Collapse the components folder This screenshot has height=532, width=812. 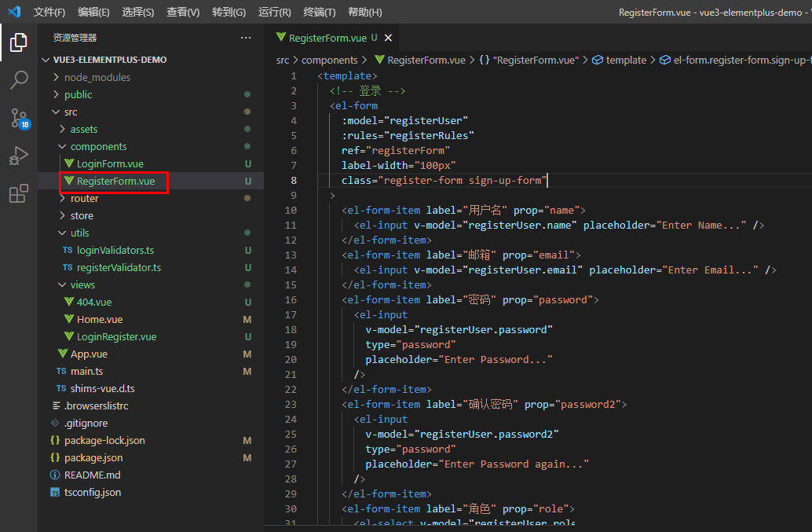pyautogui.click(x=98, y=146)
